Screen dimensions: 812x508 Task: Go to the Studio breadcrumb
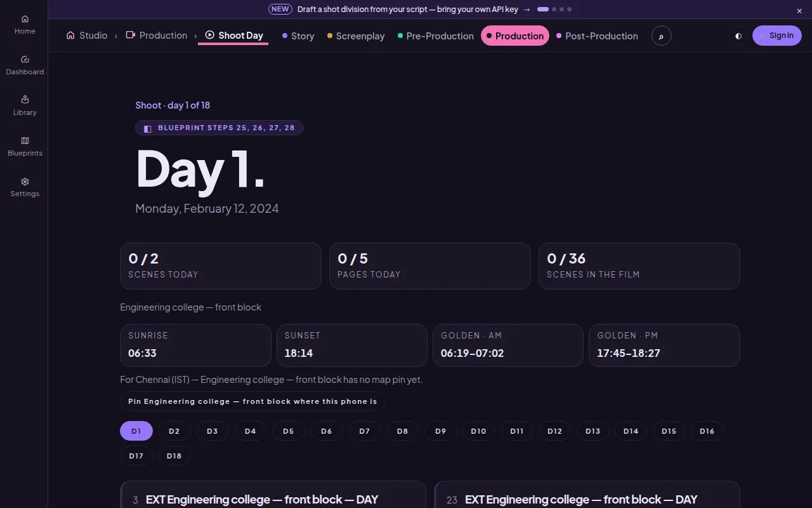pyautogui.click(x=87, y=36)
